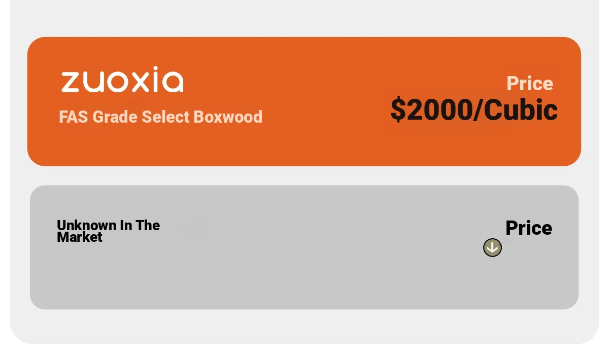Click the zuoxia brand logo
This screenshot has width=609, height=364.
122,80
